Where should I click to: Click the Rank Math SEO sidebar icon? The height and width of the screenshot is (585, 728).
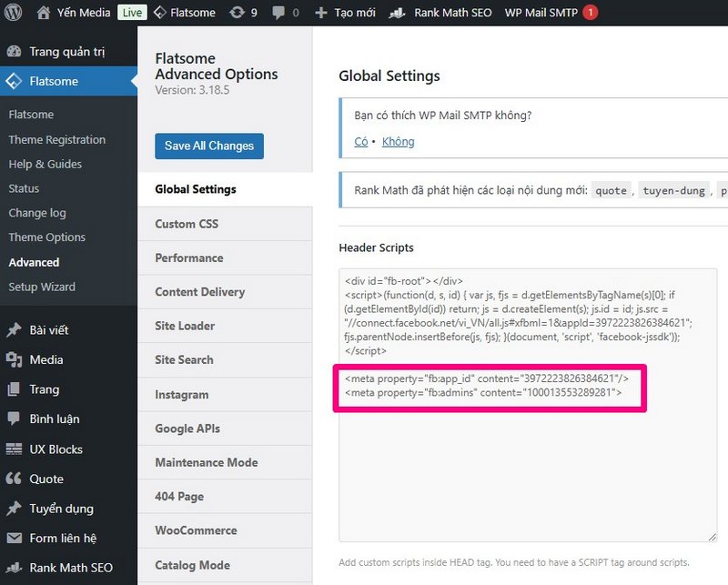(14, 568)
